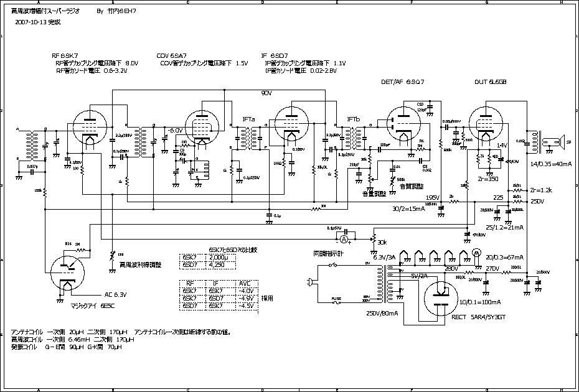Click the 採用 note beside the table
579x392 pixels.
tap(267, 298)
